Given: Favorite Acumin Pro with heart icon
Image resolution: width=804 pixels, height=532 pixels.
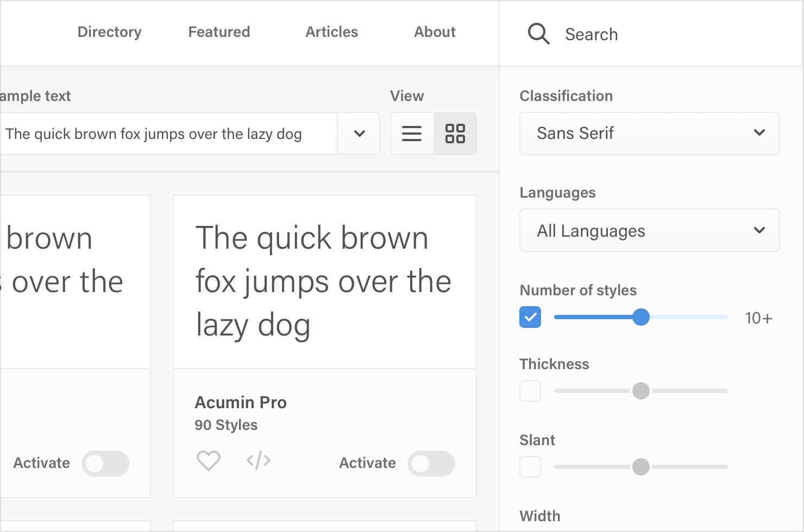Looking at the screenshot, I should (x=208, y=461).
